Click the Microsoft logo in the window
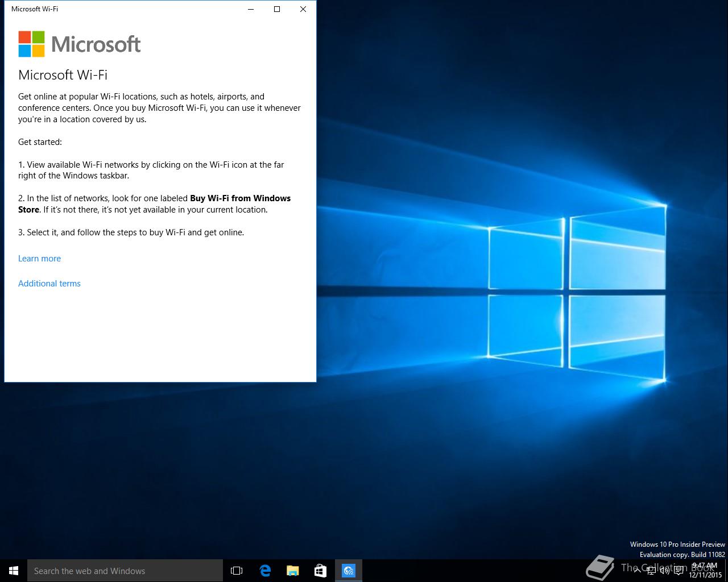The width and height of the screenshot is (728, 582). [80, 44]
